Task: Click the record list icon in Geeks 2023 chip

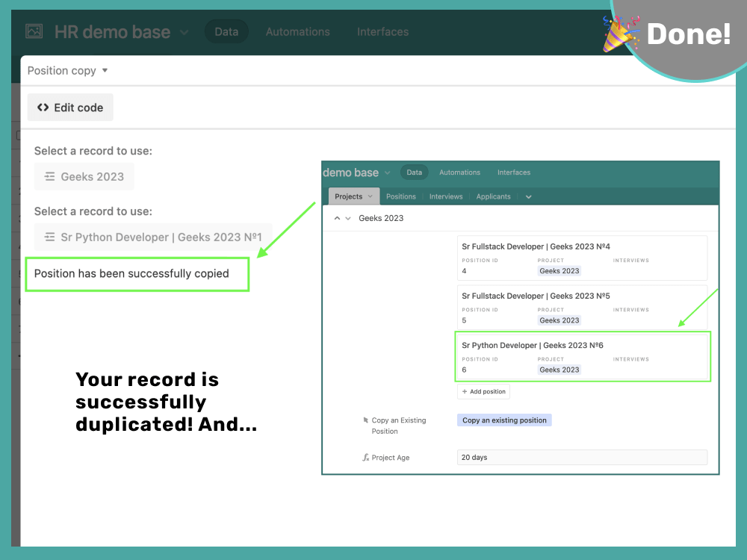Action: [x=49, y=177]
